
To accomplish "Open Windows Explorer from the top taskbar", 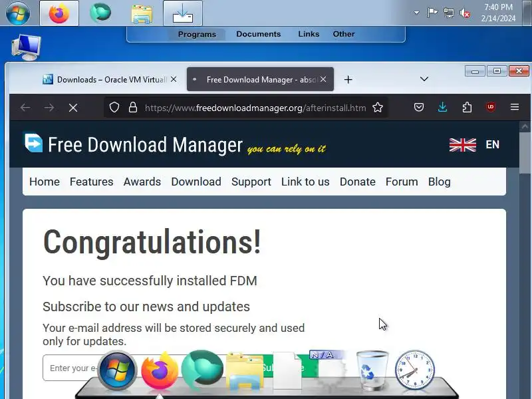I will (x=142, y=14).
